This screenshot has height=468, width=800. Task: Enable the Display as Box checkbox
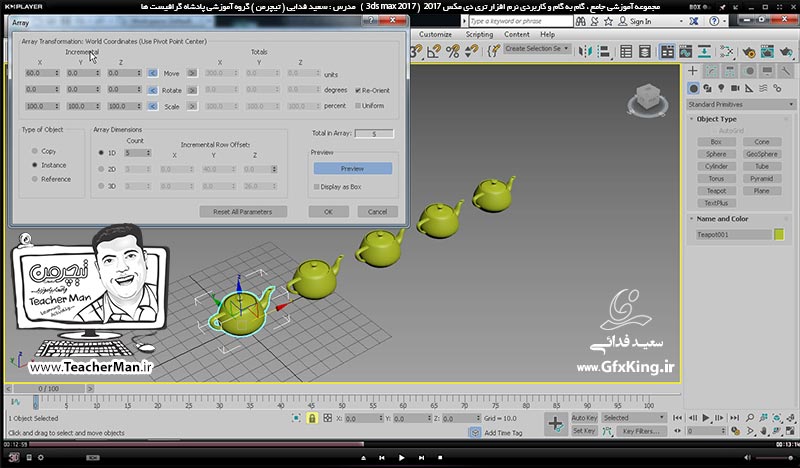coord(316,187)
